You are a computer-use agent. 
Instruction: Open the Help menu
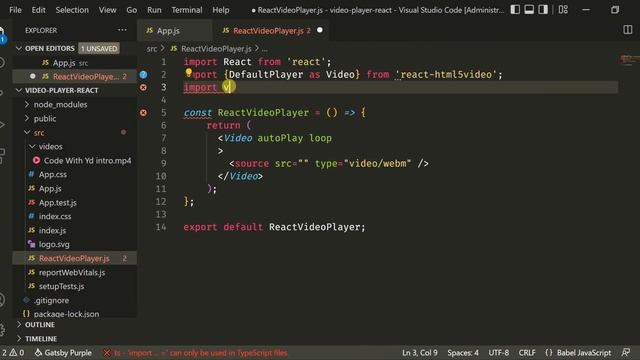tap(220, 10)
